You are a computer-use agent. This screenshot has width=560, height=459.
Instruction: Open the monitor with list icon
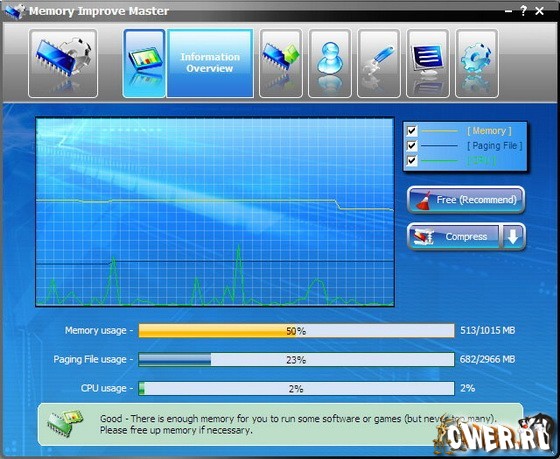pyautogui.click(x=428, y=63)
